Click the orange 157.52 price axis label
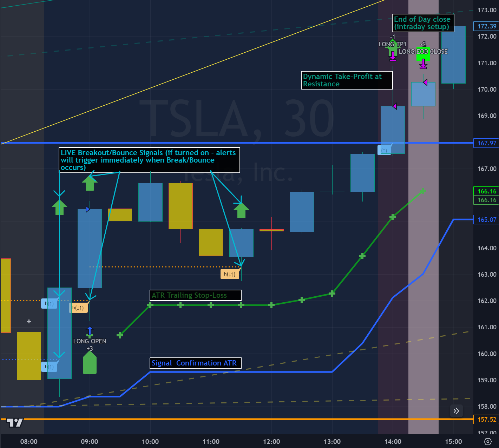The image size is (499, 448). click(x=487, y=419)
